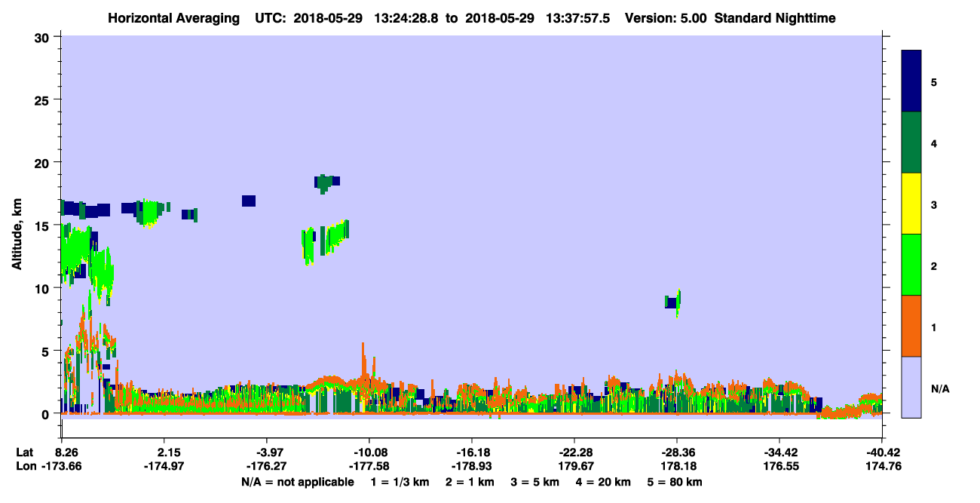Click the legend entry '1 = 1/3 km'
Screen dimensions: 980x503
coord(400,482)
